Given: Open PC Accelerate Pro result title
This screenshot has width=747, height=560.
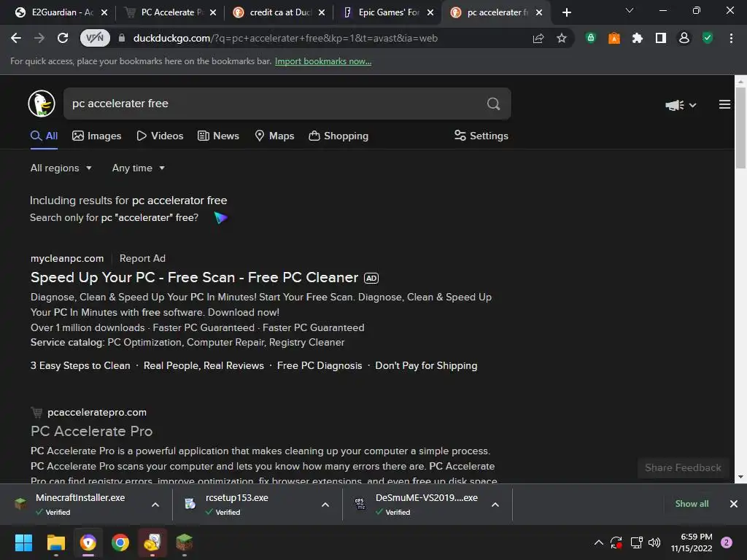Looking at the screenshot, I should pyautogui.click(x=91, y=431).
